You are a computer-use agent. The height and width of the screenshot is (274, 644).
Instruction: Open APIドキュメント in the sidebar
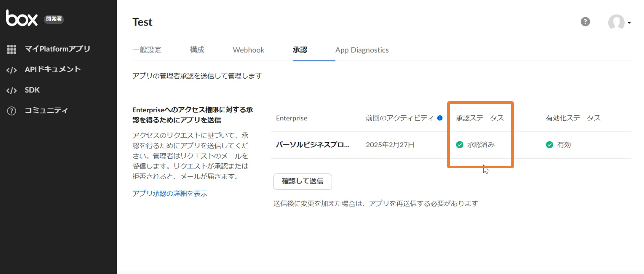tap(52, 69)
